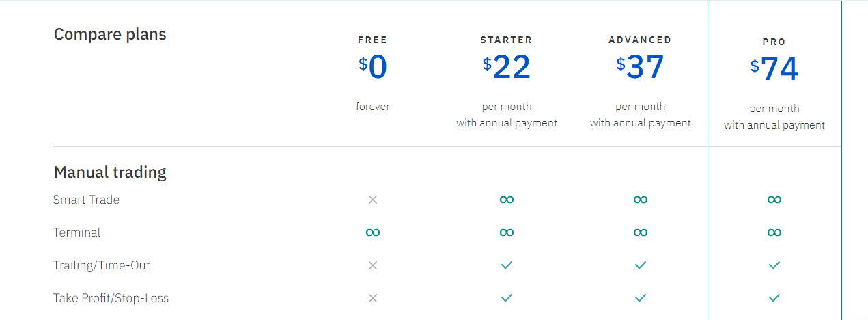Select the STARTER plan header

[x=507, y=40]
